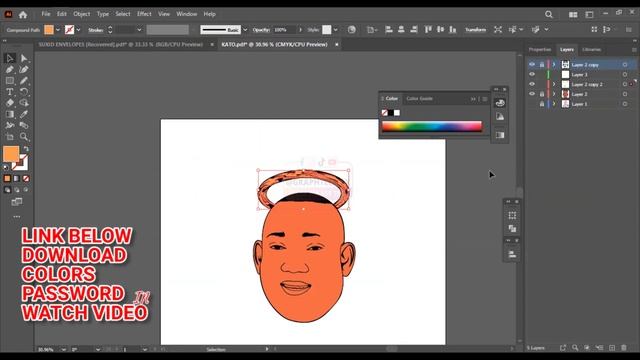Open Basic brush definition dropdown

245,30
